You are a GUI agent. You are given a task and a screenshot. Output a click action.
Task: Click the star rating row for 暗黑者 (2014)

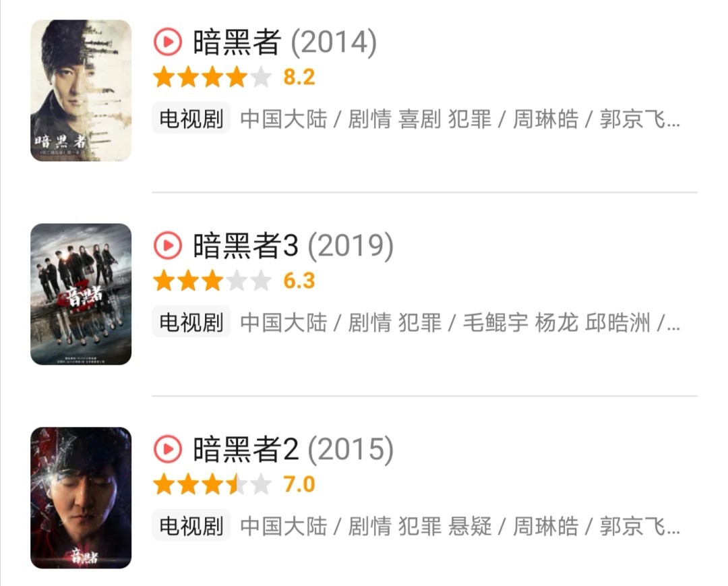tap(212, 78)
